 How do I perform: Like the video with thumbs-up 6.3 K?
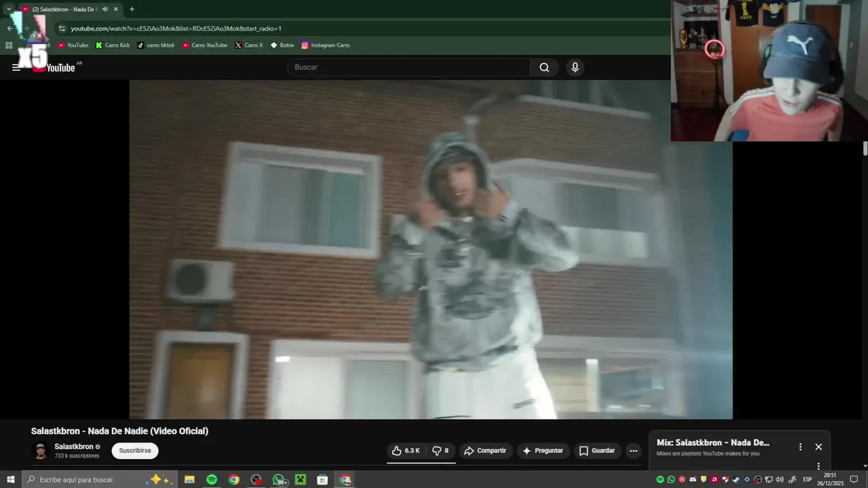click(406, 451)
